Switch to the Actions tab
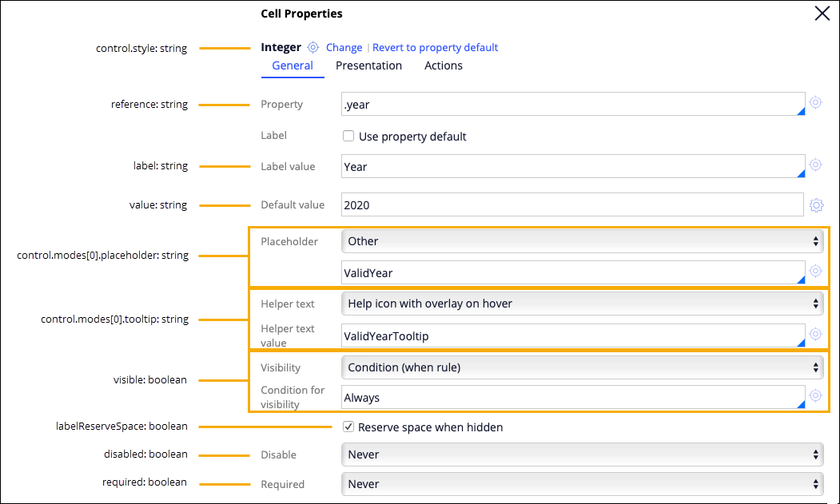The height and width of the screenshot is (504, 840). coord(444,65)
